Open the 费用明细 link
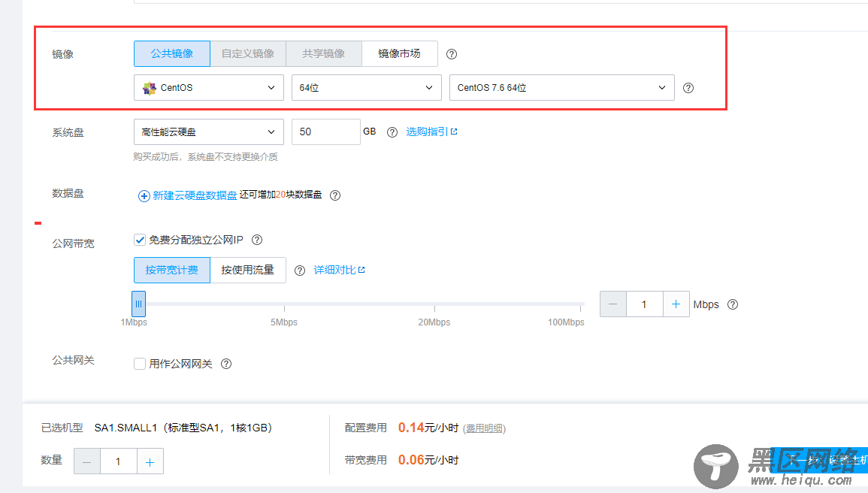868x493 pixels. pyautogui.click(x=485, y=428)
